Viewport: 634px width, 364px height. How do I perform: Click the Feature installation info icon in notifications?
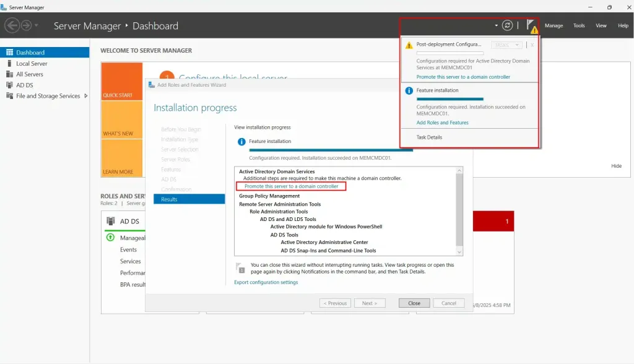point(409,90)
